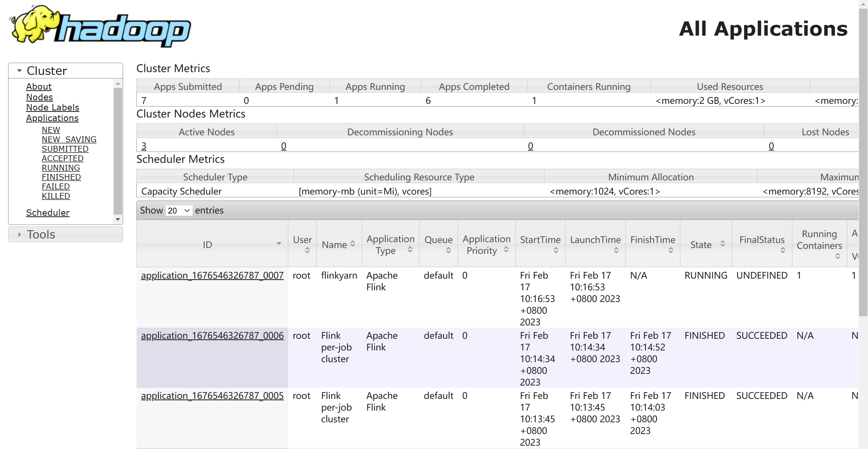Open the Scheduler link
This screenshot has height=449, width=868.
(x=48, y=213)
